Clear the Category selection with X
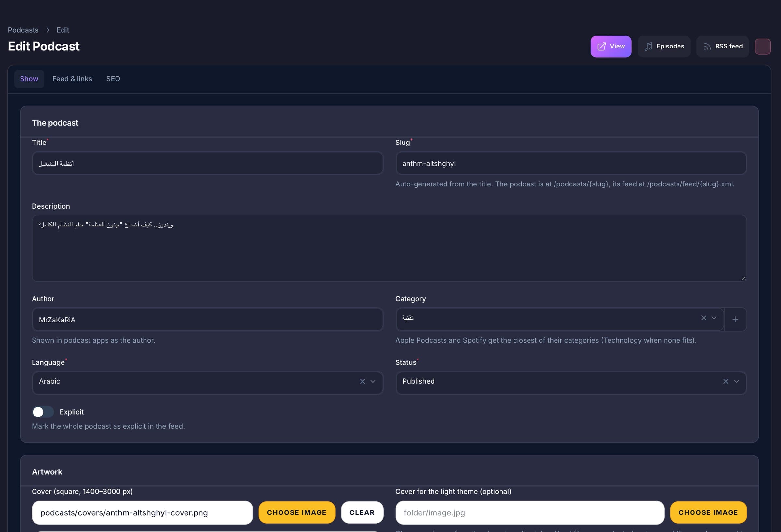This screenshot has height=532, width=781. (703, 318)
